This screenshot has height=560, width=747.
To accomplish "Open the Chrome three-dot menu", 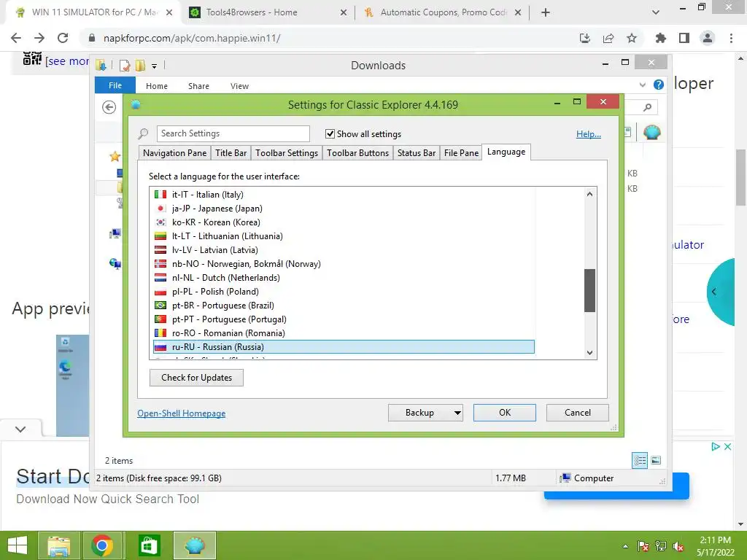I will pyautogui.click(x=731, y=38).
